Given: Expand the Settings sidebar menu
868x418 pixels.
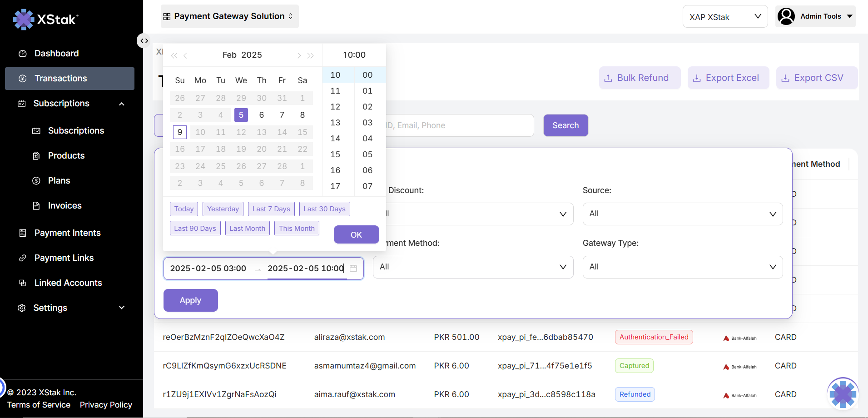Looking at the screenshot, I should 121,308.
